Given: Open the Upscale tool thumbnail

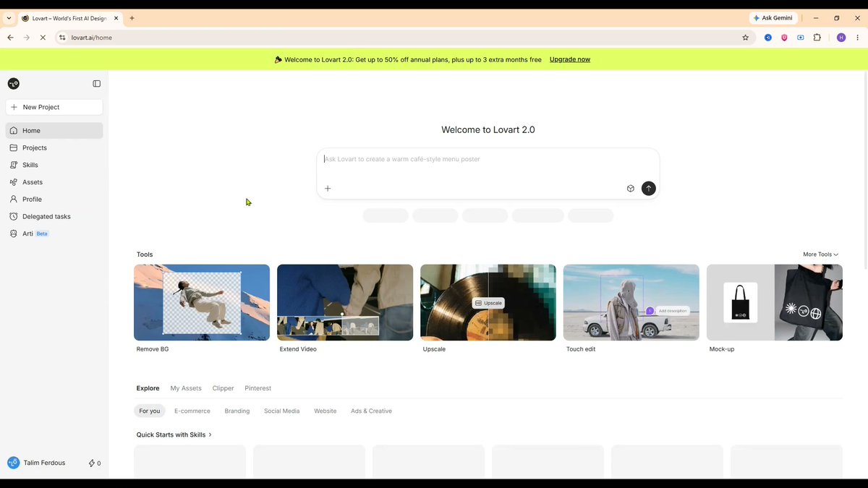Looking at the screenshot, I should point(488,302).
